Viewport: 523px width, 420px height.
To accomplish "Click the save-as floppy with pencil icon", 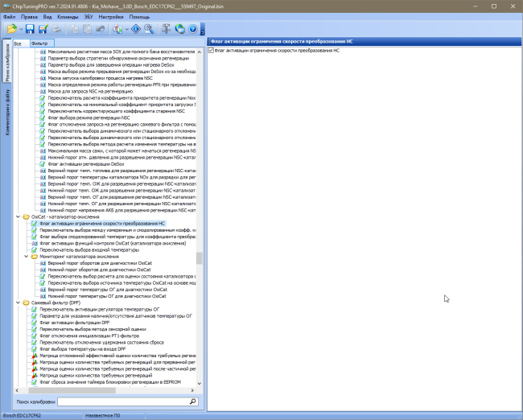I will [43, 29].
